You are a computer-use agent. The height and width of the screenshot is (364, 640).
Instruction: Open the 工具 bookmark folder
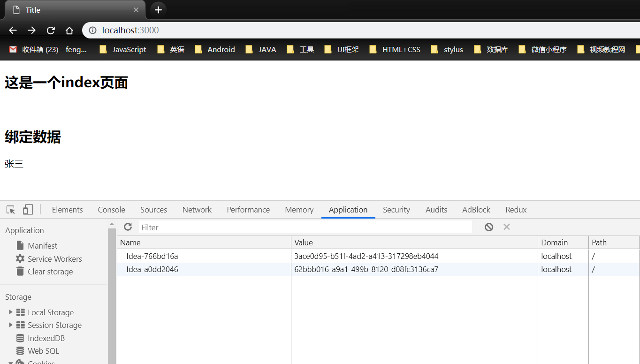pyautogui.click(x=300, y=49)
